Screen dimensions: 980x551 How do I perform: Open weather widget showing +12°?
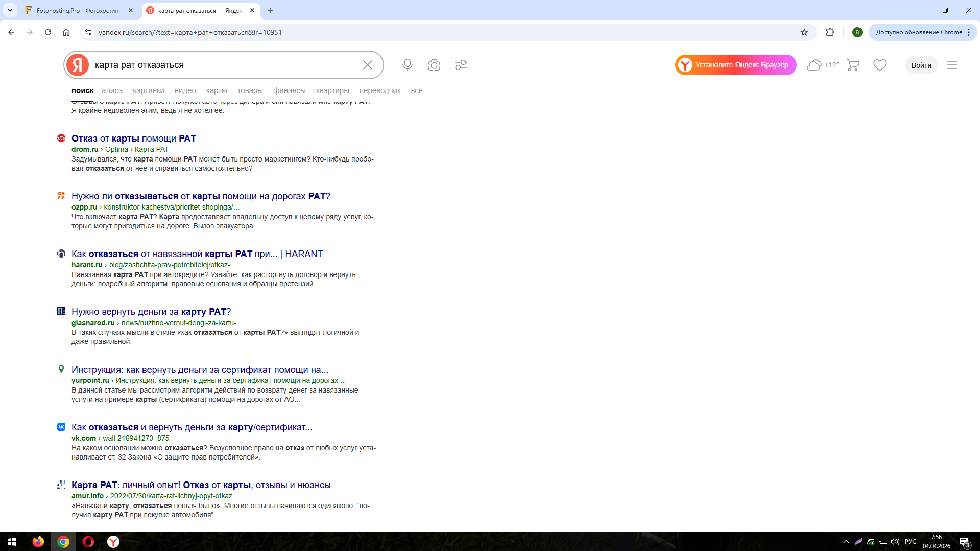coord(823,65)
